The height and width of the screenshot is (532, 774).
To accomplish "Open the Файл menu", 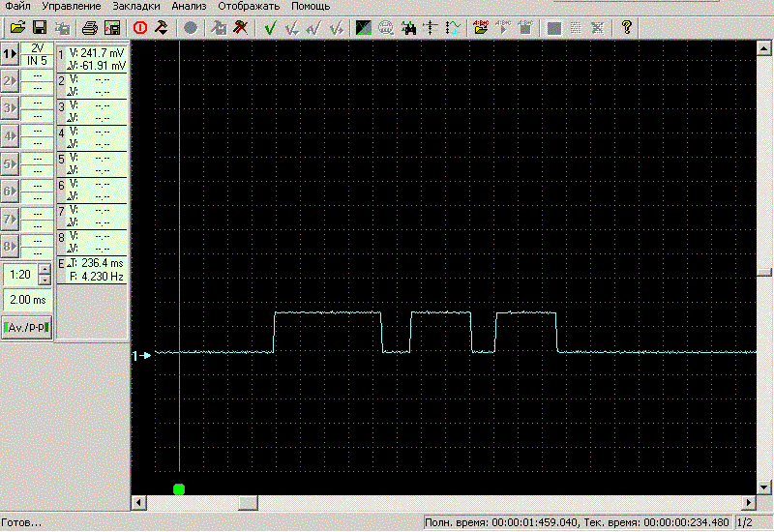I will point(17,6).
